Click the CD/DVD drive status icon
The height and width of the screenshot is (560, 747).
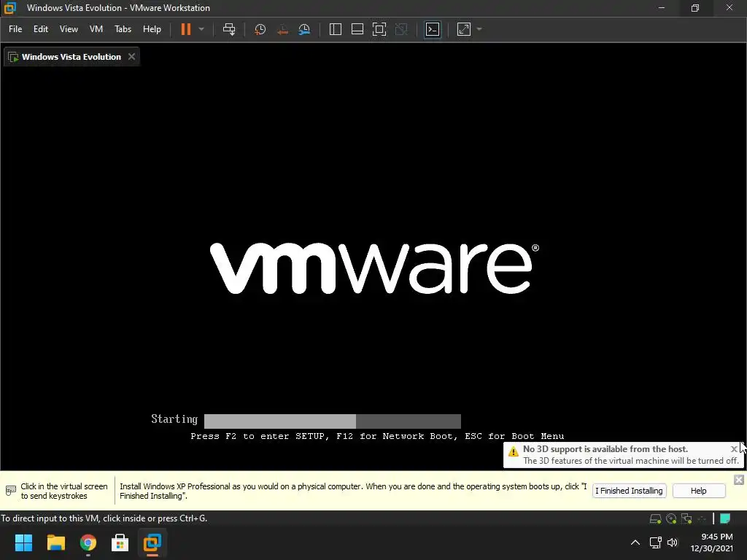click(x=671, y=518)
